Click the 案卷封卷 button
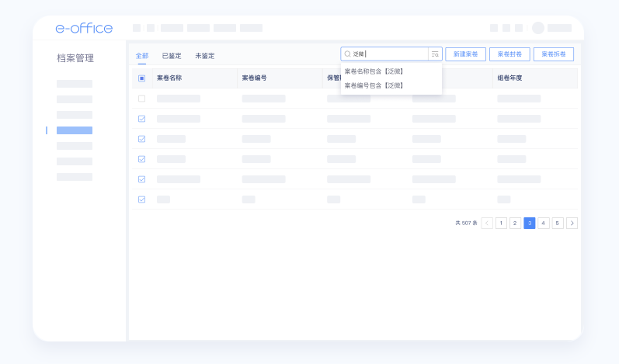Screen dimensions: 619x364 coord(509,54)
